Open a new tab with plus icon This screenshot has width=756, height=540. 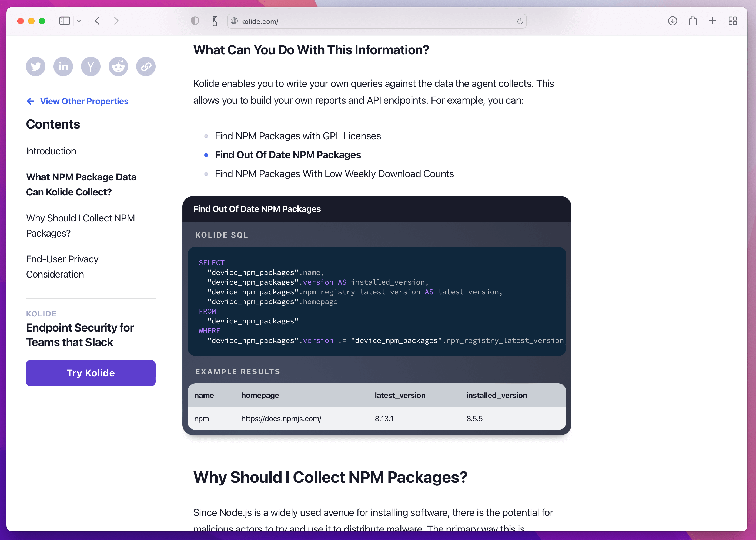[x=712, y=21]
